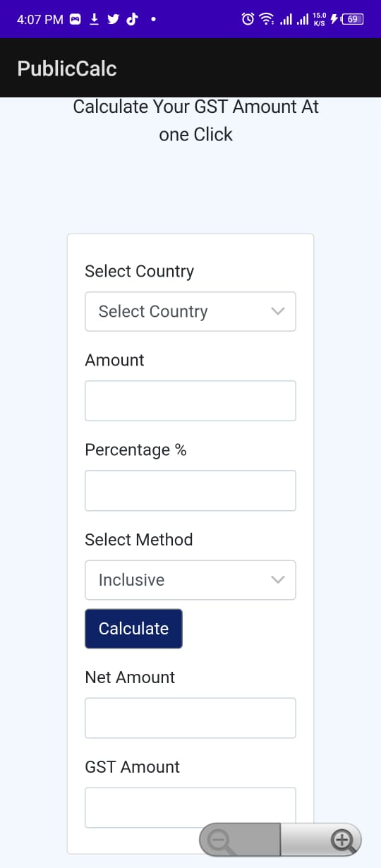The height and width of the screenshot is (868, 381).
Task: Click the chevron on Select Method box
Action: pyautogui.click(x=278, y=580)
